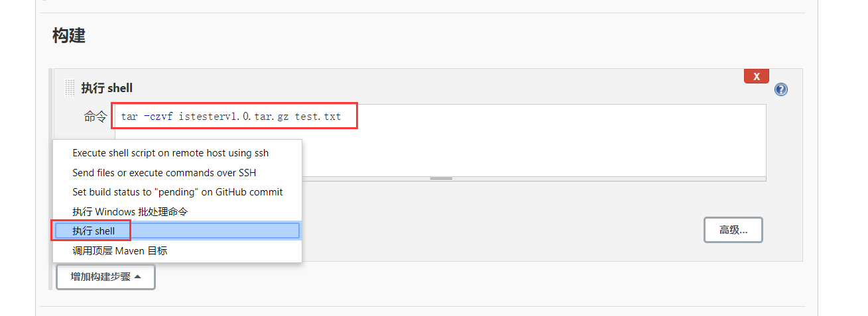This screenshot has width=868, height=316.
Task: Click 'test.txt' in the command field
Action: click(318, 117)
